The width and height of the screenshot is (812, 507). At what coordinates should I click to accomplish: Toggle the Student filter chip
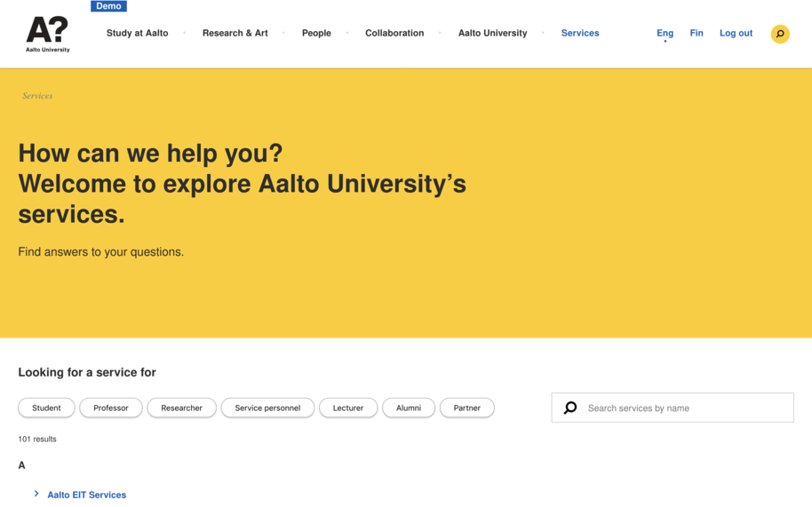click(46, 408)
